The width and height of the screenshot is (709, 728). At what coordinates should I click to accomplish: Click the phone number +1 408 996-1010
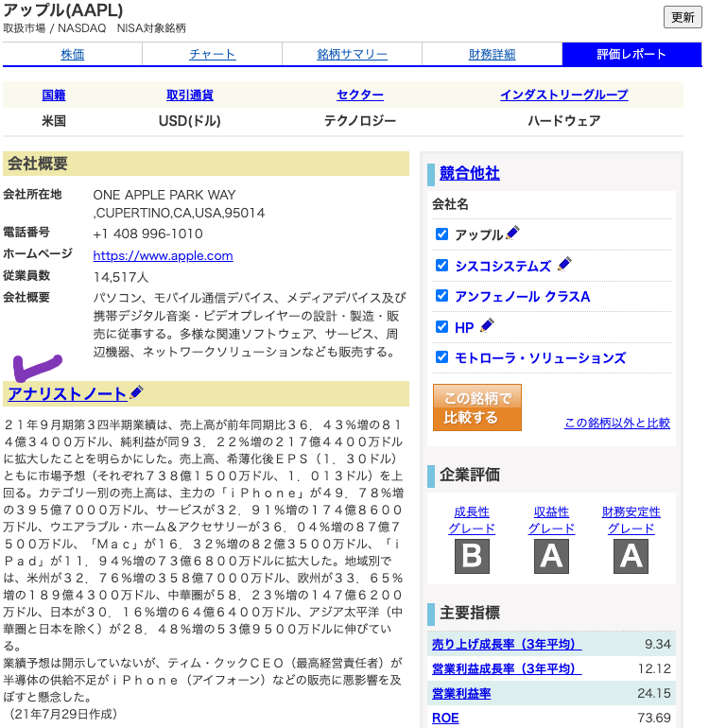point(148,234)
